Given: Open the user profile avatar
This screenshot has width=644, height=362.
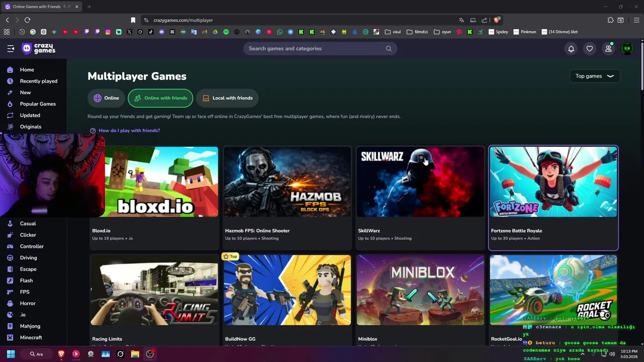Looking at the screenshot, I should coord(627,49).
